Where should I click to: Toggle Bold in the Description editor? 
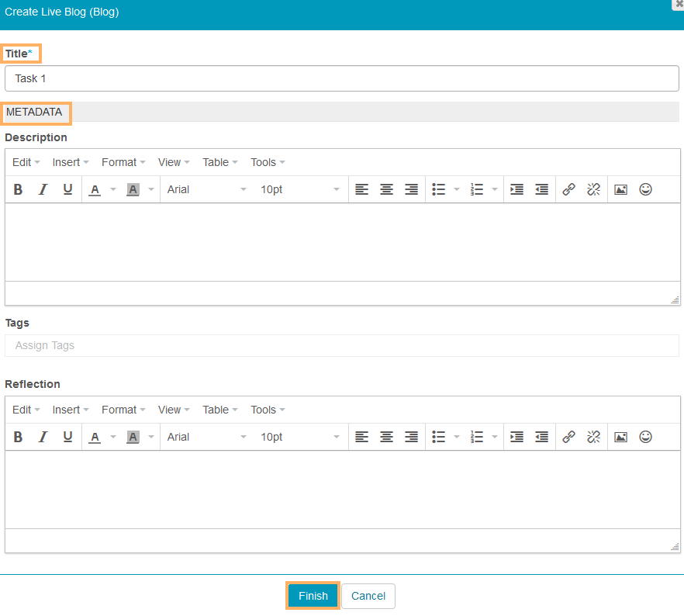tap(19, 189)
